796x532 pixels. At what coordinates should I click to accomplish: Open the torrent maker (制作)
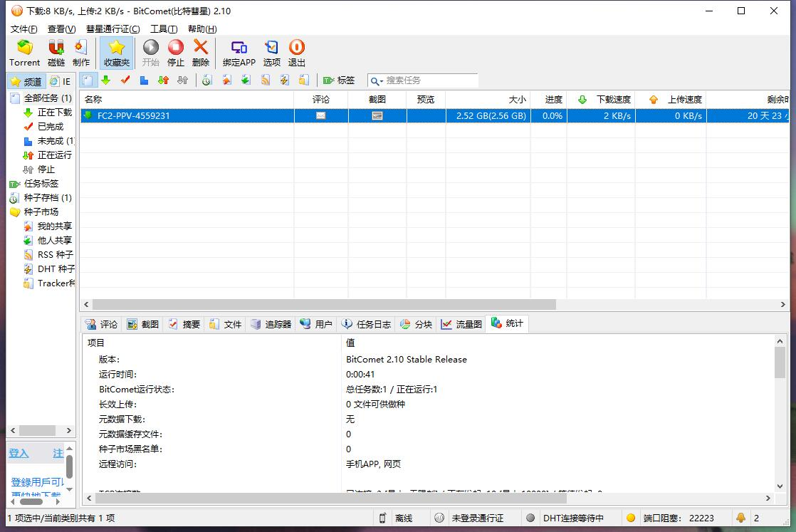(x=80, y=53)
